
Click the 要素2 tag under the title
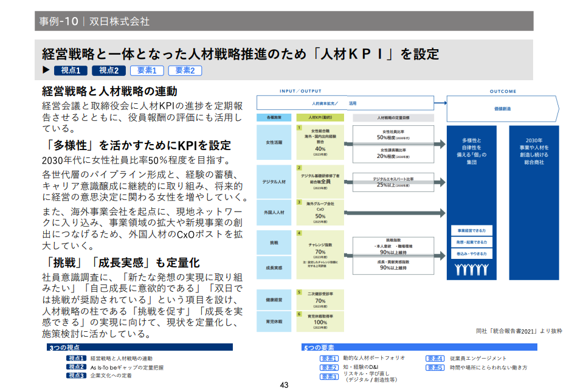coord(185,70)
